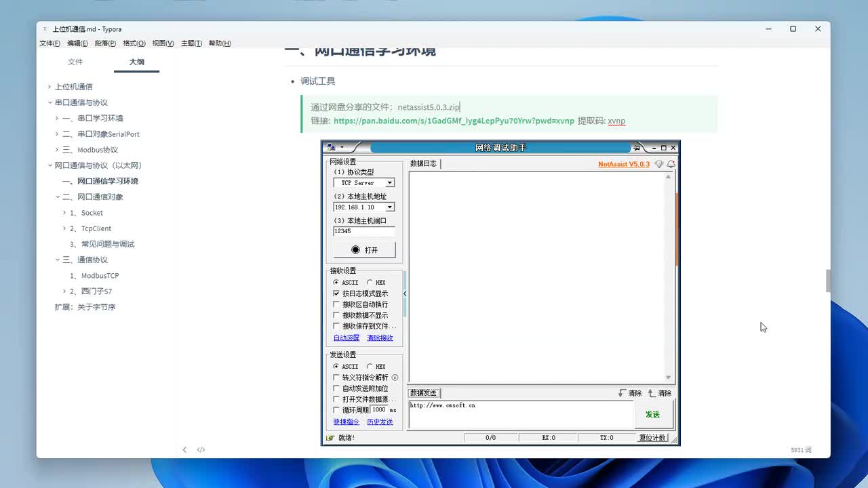Click info icon next to 转义符指令解析

(x=395, y=378)
